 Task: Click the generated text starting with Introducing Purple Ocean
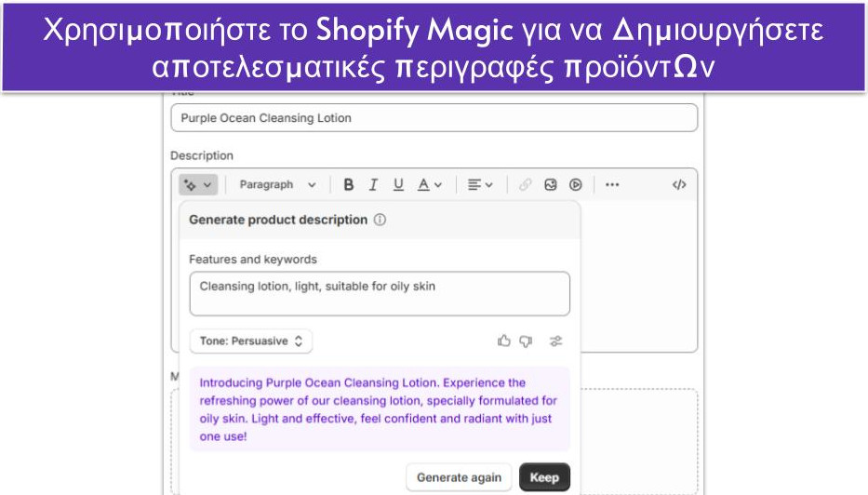click(378, 409)
